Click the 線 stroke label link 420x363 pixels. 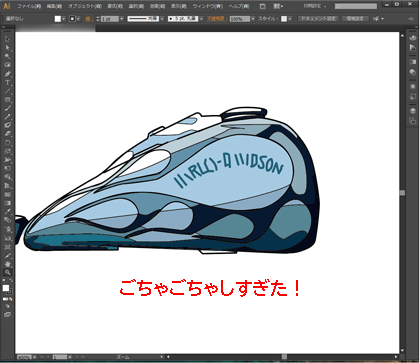click(x=88, y=19)
